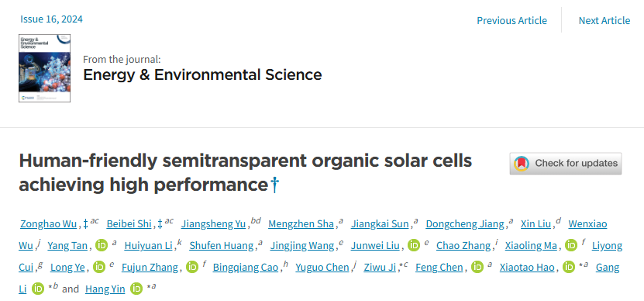Open Junwei Liu's ORCID icon

click(413, 246)
